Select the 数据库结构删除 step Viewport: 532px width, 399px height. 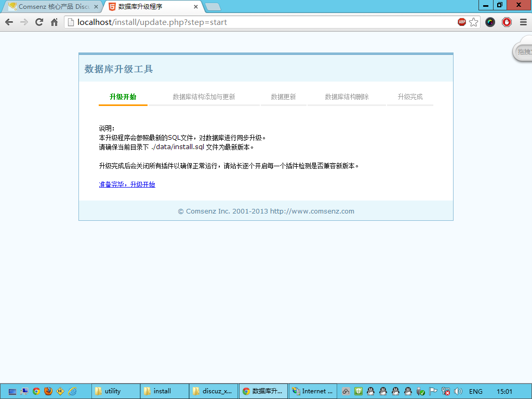coord(347,97)
